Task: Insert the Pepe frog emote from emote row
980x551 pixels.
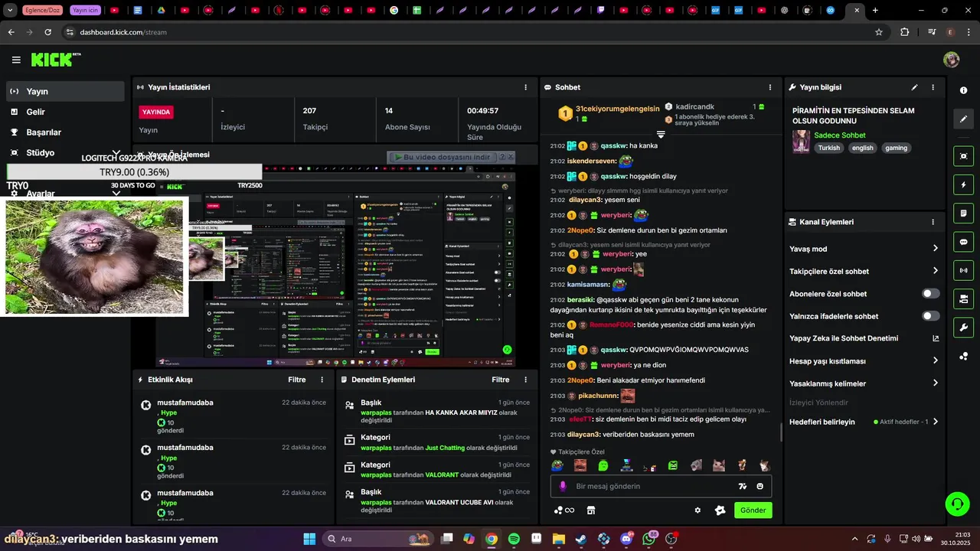Action: 557,465
